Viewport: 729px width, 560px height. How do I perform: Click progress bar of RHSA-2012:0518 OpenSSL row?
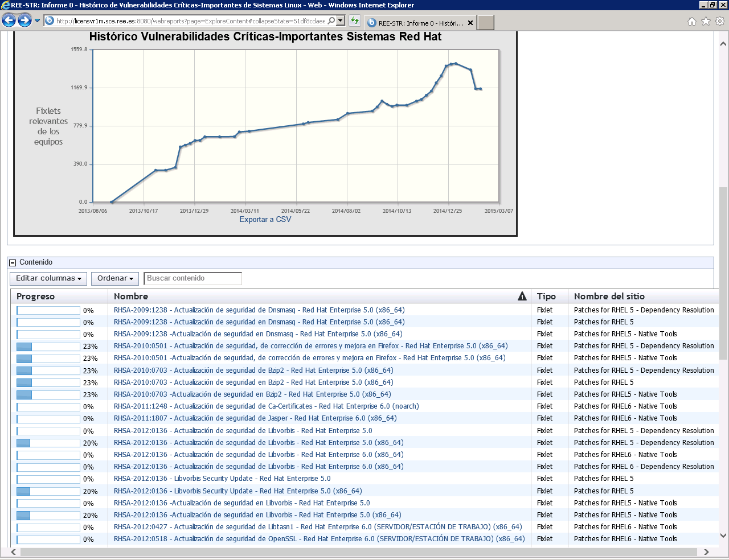pyautogui.click(x=48, y=540)
